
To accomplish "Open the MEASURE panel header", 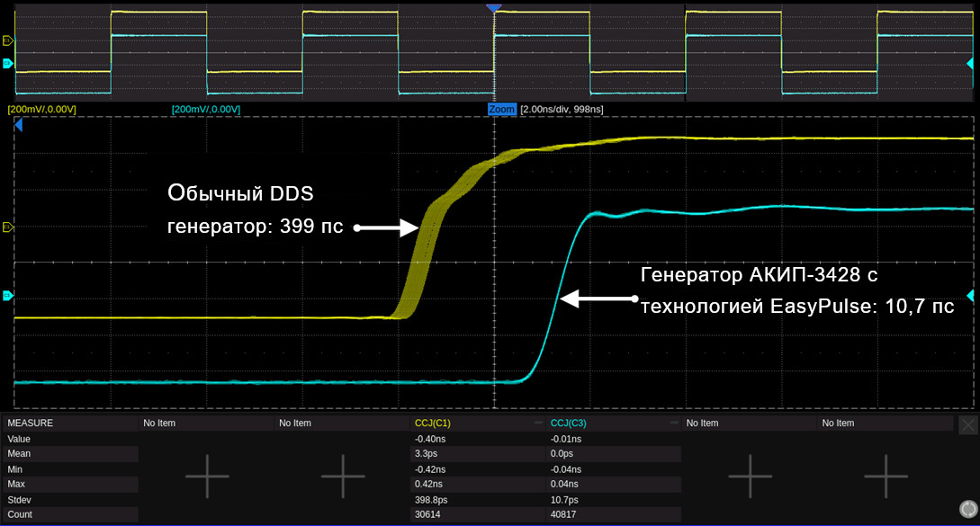I will coord(31,423).
